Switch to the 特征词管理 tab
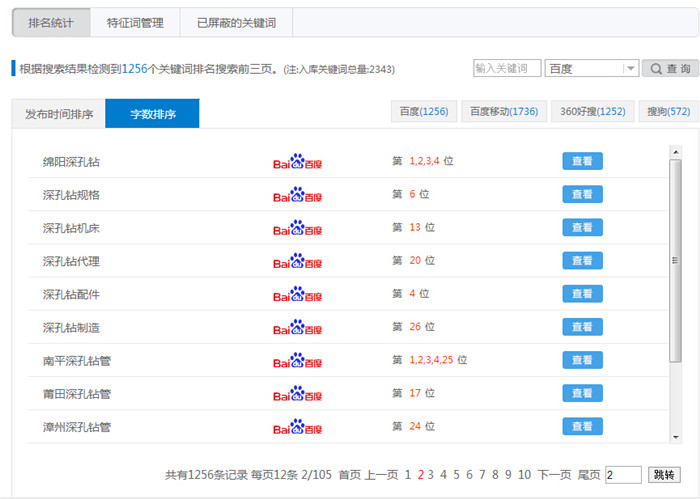This screenshot has height=499, width=700. point(135,22)
